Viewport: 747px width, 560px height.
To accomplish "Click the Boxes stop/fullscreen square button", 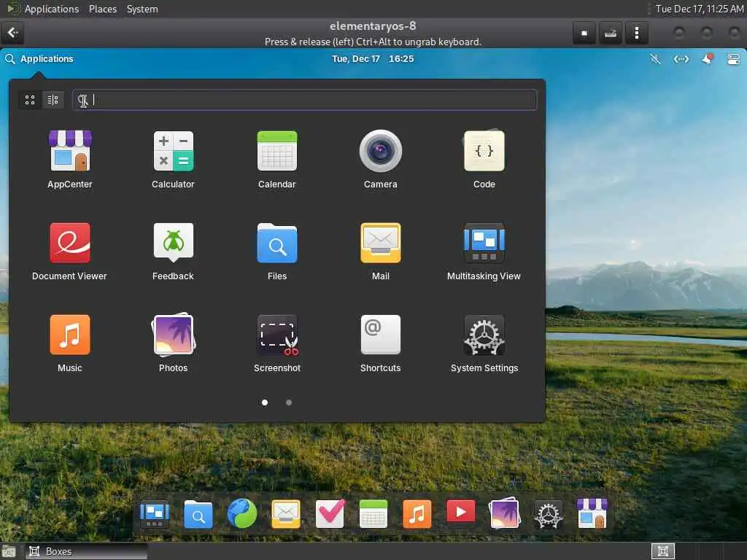I will point(584,33).
